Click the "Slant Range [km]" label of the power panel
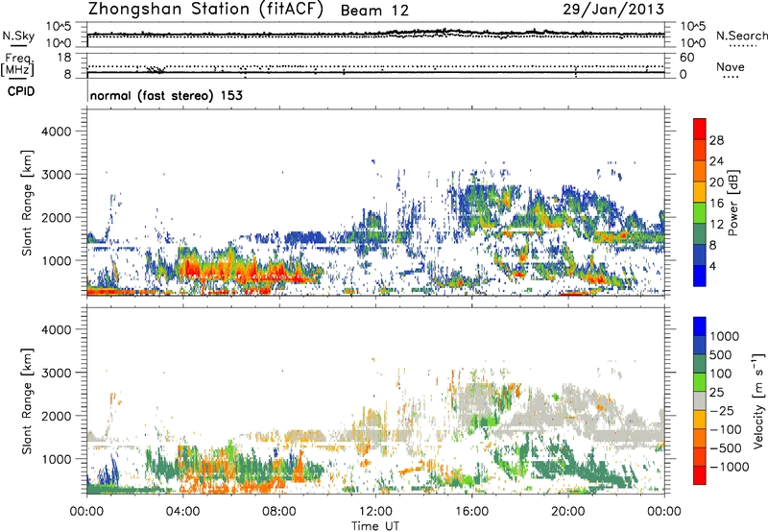The width and height of the screenshot is (768, 532). 27,203
